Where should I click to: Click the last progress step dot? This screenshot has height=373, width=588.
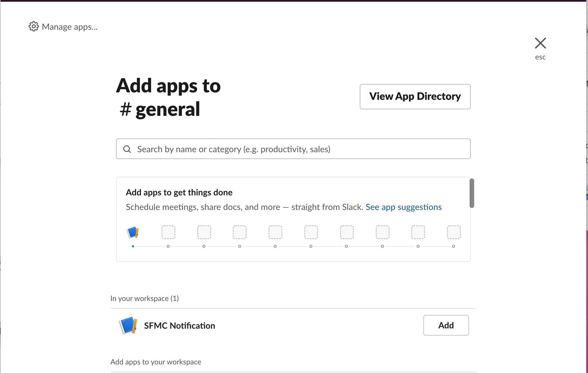pos(454,246)
